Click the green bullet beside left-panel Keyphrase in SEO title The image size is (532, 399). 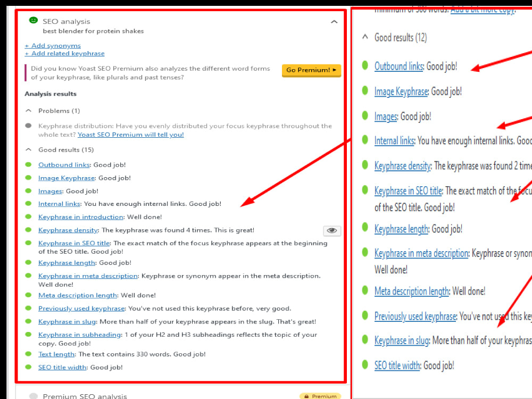pyautogui.click(x=29, y=243)
